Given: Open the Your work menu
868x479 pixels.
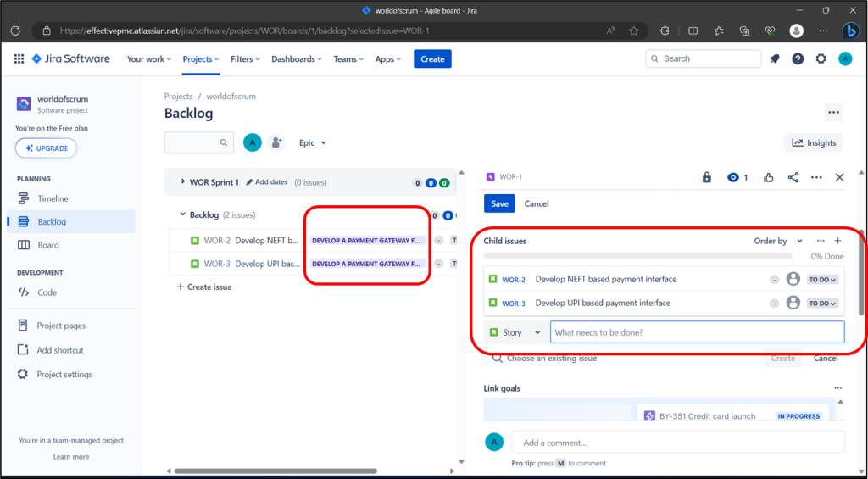Looking at the screenshot, I should click(149, 58).
